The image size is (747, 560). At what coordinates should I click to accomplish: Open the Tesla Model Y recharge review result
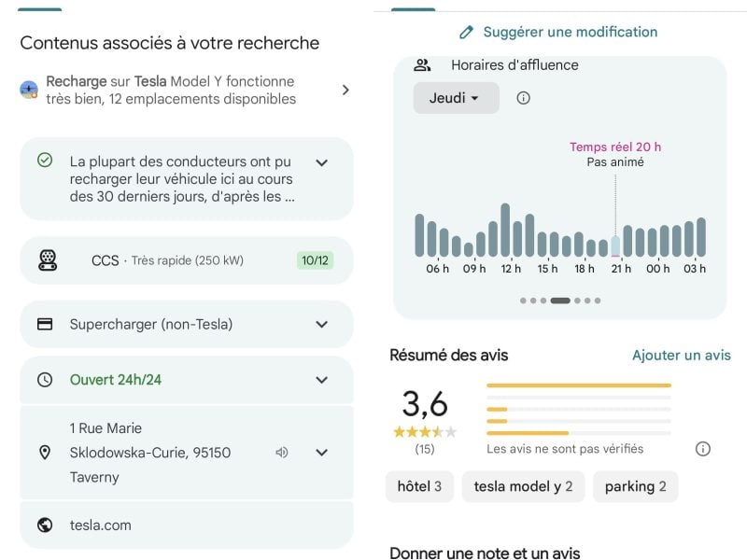point(186,90)
